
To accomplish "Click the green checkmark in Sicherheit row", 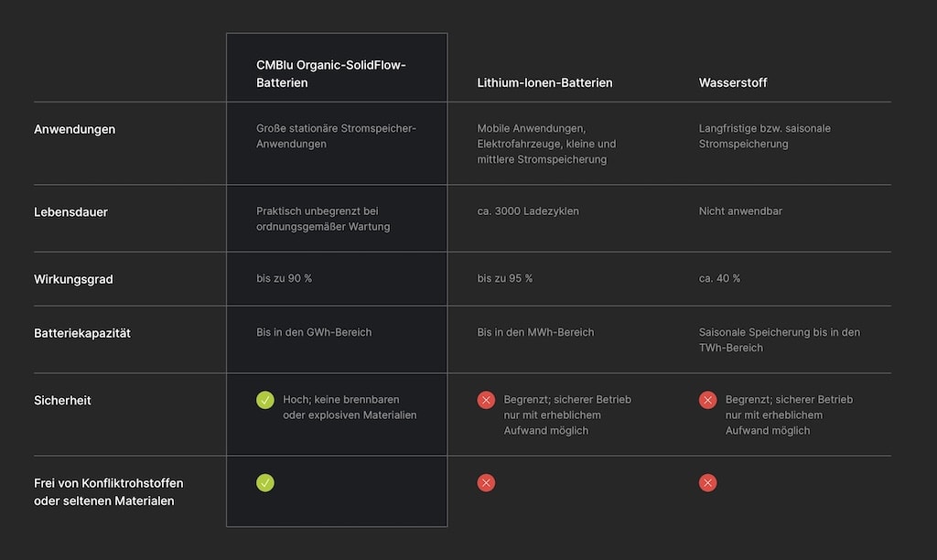I will click(x=265, y=400).
